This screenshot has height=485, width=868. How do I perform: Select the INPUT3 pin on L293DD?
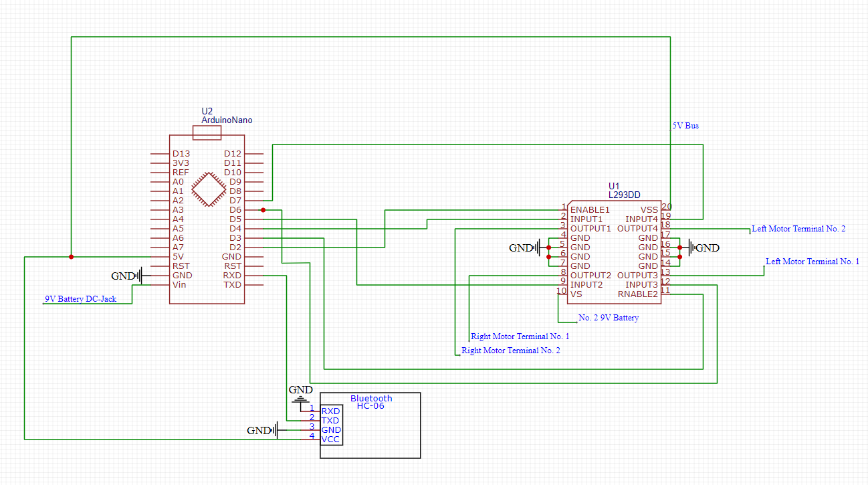[x=642, y=285]
